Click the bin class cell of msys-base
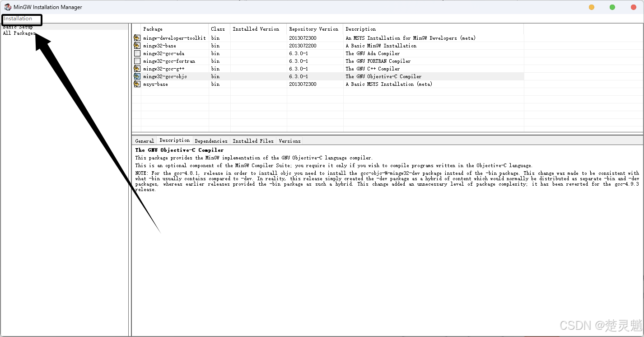Screen dimensions: 644x337 pos(215,84)
